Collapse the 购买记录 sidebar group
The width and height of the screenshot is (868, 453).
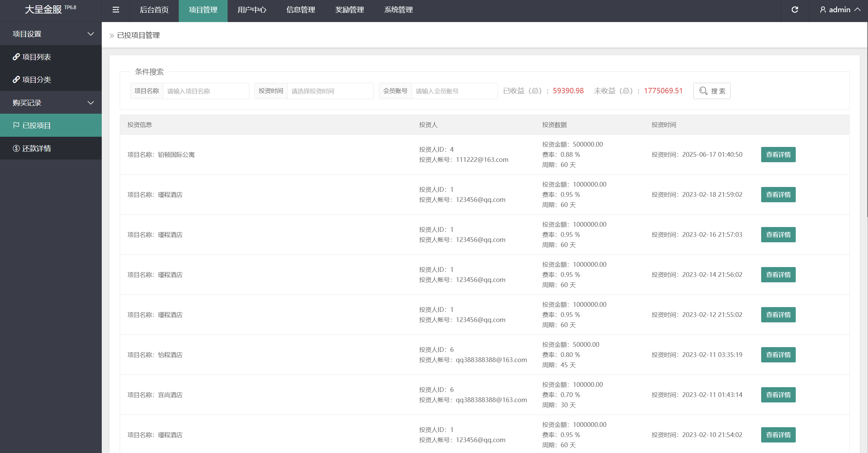click(x=91, y=103)
